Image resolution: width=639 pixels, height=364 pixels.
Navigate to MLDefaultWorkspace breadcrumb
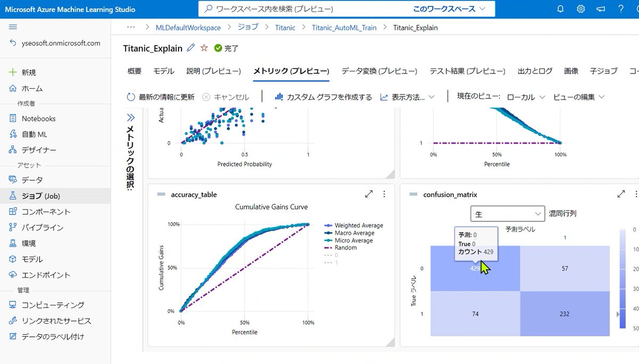pyautogui.click(x=188, y=28)
